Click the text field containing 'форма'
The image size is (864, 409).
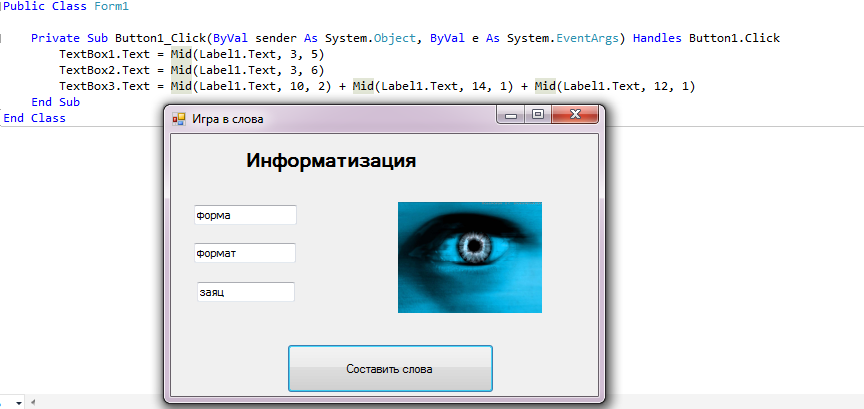pyautogui.click(x=245, y=215)
